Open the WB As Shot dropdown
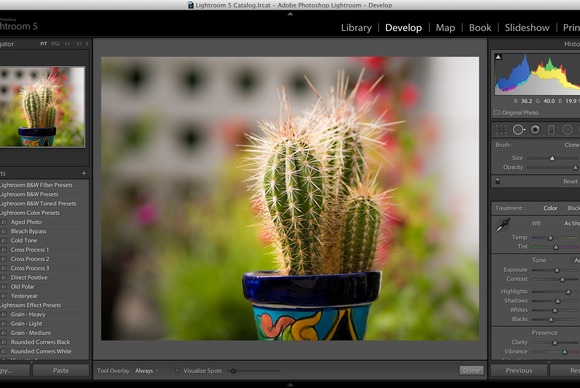Viewport: 580px width, 388px height. tap(572, 223)
